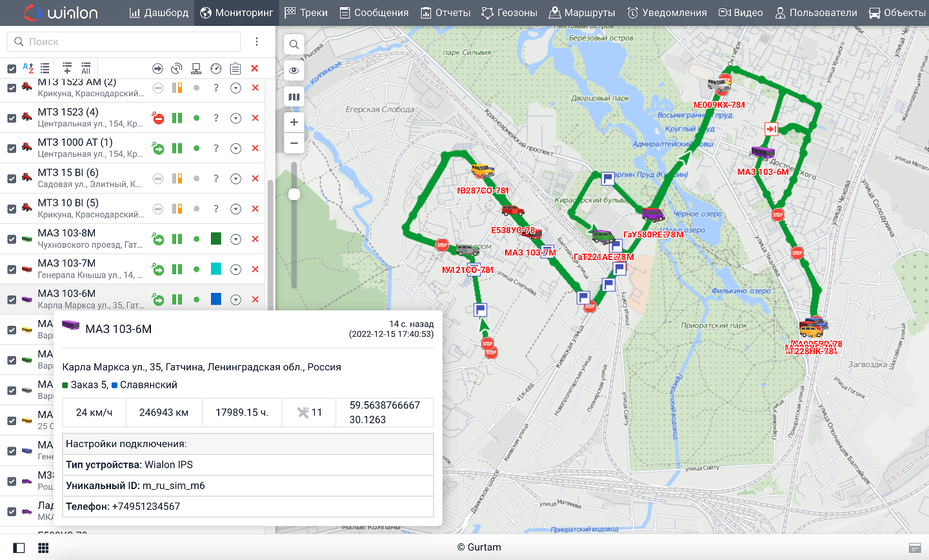Toggle map visibility eye button
The width and height of the screenshot is (929, 560).
pos(294,71)
